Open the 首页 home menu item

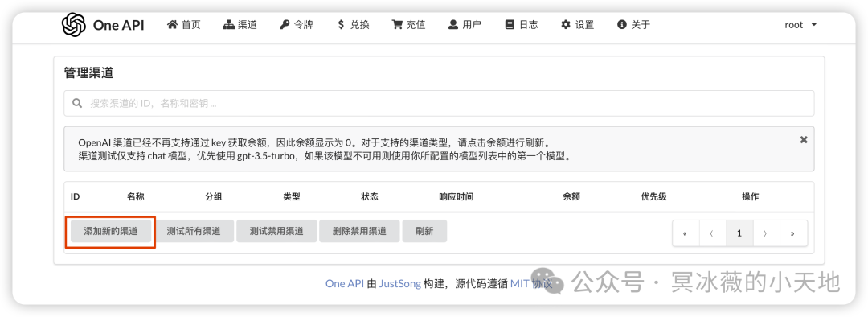(184, 24)
